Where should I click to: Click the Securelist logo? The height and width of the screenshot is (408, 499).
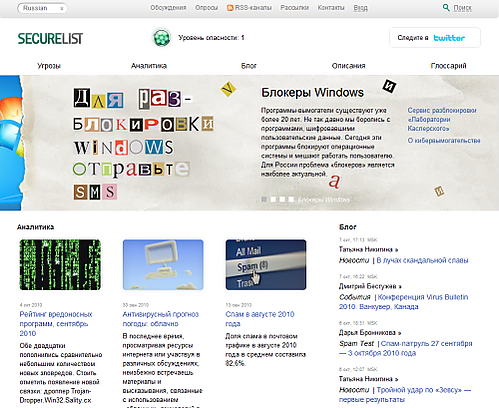(50, 39)
